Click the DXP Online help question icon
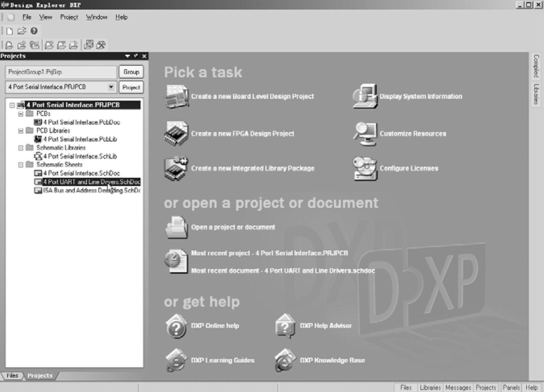Screen dimensions: 544x392 [176, 326]
